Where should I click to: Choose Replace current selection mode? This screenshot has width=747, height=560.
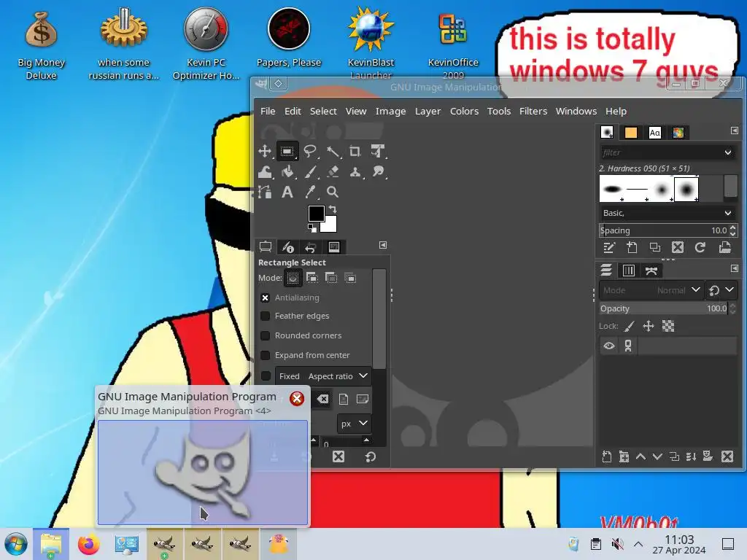click(293, 278)
